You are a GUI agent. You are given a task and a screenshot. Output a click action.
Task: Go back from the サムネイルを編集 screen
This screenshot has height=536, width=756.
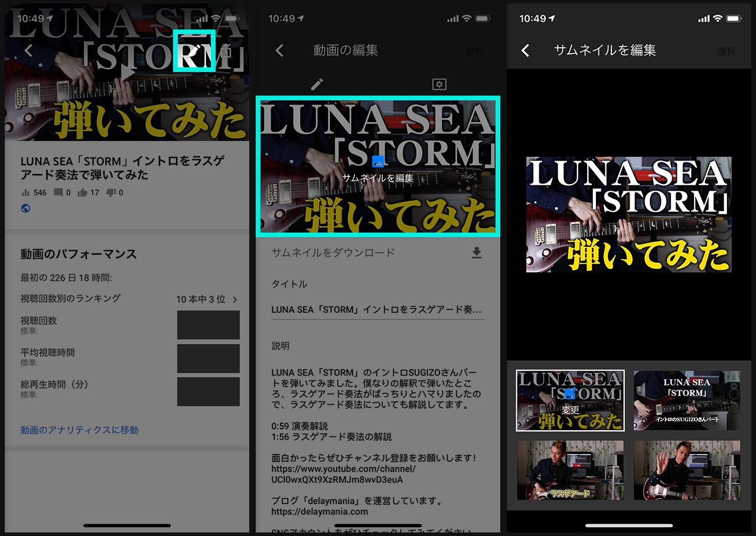[x=526, y=51]
